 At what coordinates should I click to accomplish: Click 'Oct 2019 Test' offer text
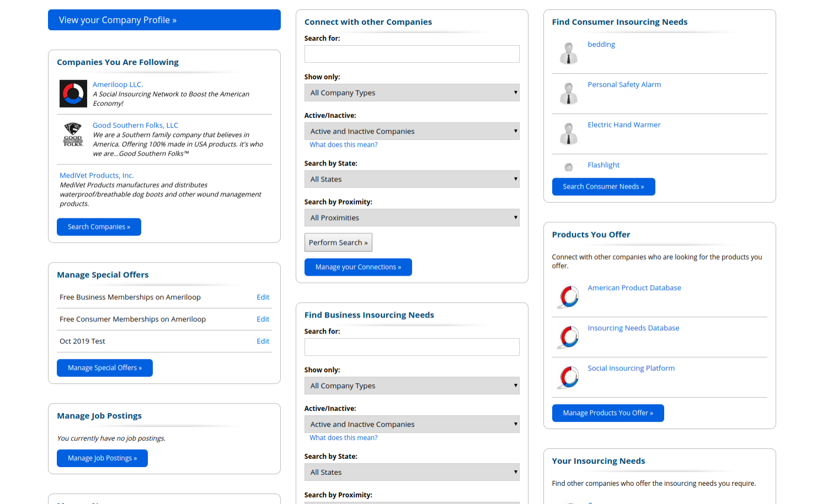(82, 341)
